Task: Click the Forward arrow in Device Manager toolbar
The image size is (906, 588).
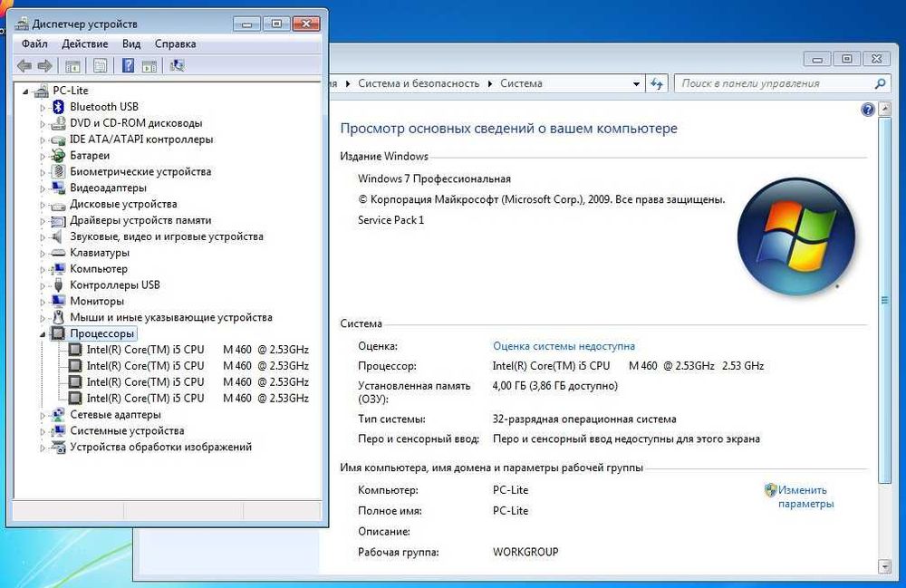Action: tap(44, 66)
